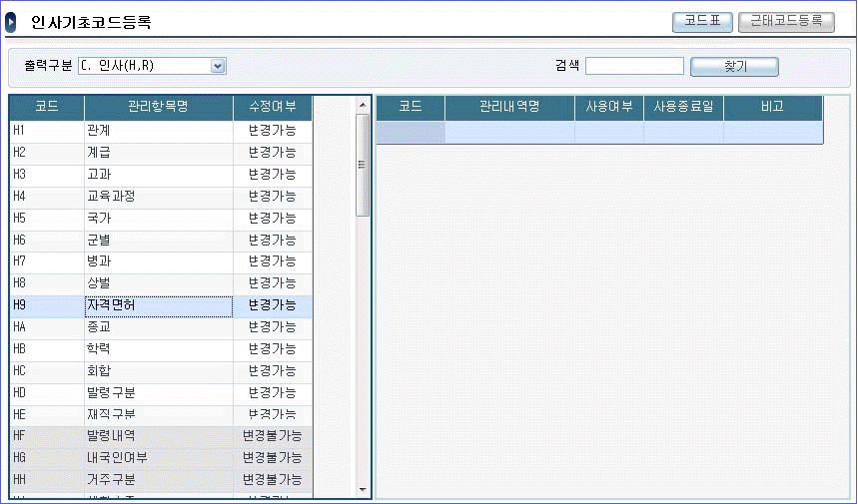Select the H9 자격면허 row
The width and height of the screenshot is (858, 504).
(160, 305)
